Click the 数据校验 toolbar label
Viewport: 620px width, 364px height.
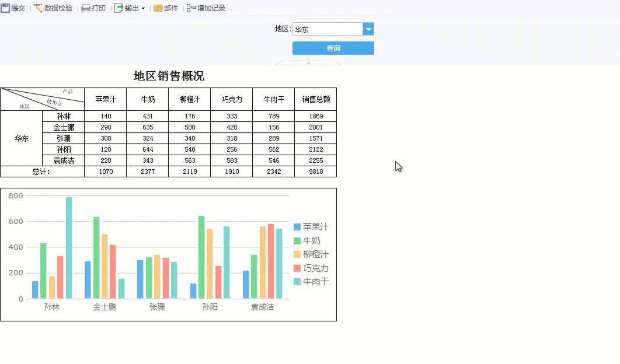pyautogui.click(x=58, y=8)
